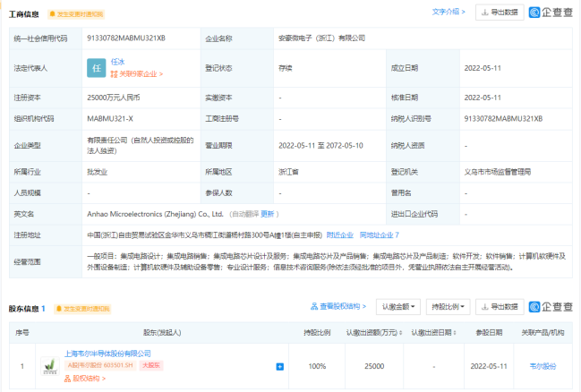Export data button in 股东信息 section

click(500, 307)
